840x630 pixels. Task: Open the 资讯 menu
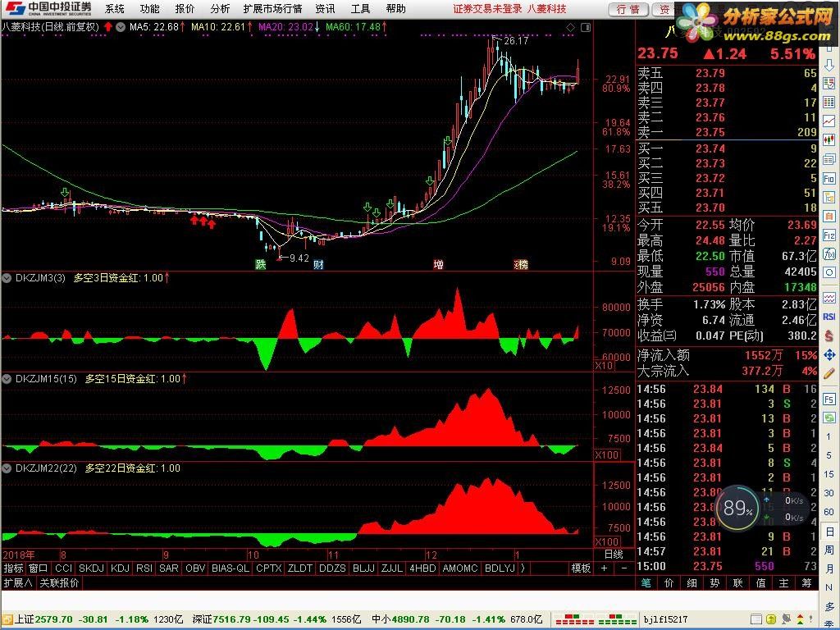325,8
